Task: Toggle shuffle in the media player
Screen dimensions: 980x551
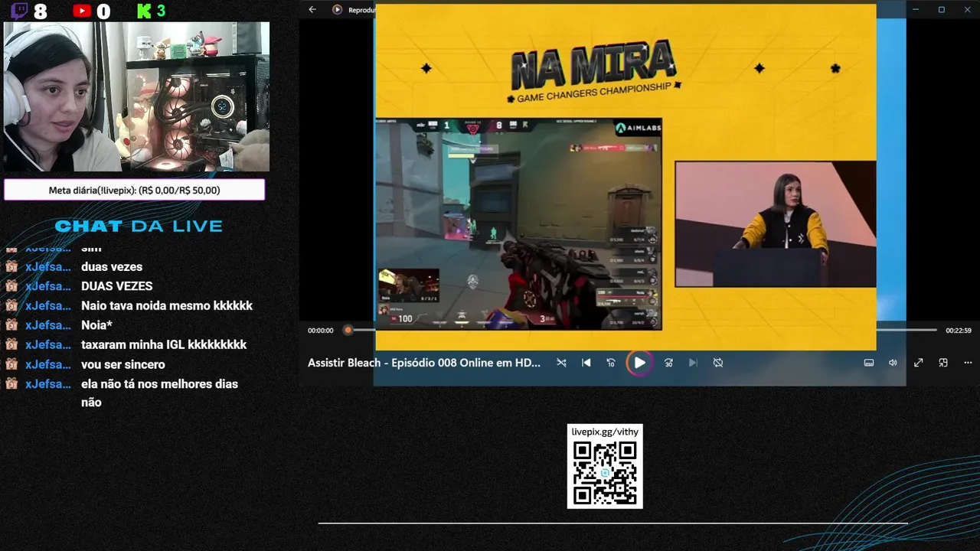Action: [561, 363]
